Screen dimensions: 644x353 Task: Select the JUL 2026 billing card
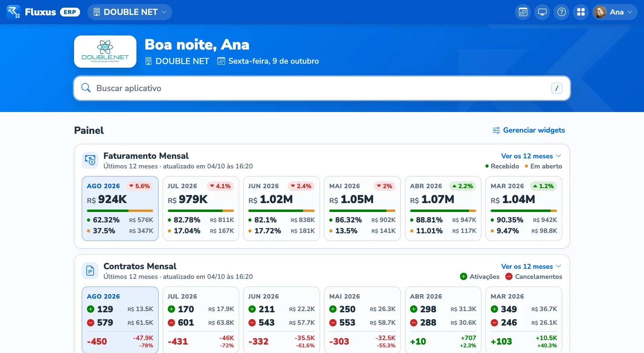coord(201,208)
